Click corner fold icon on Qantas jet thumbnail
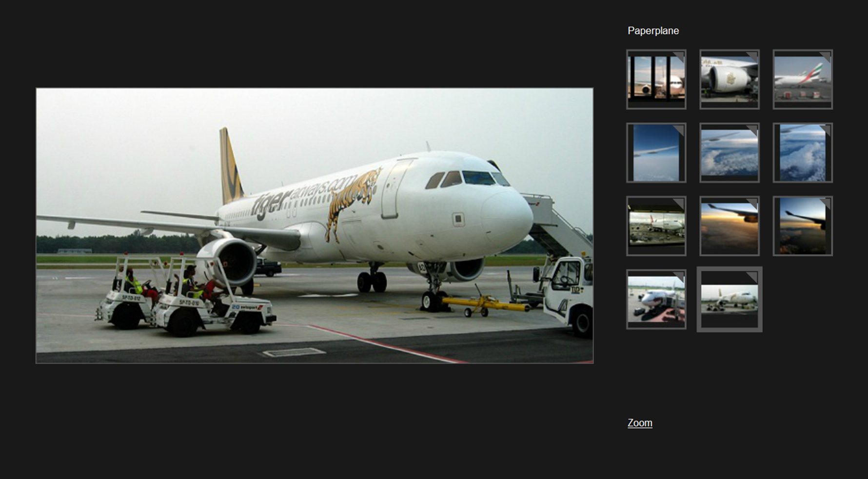Viewport: 868px width, 479px height. pos(679,204)
